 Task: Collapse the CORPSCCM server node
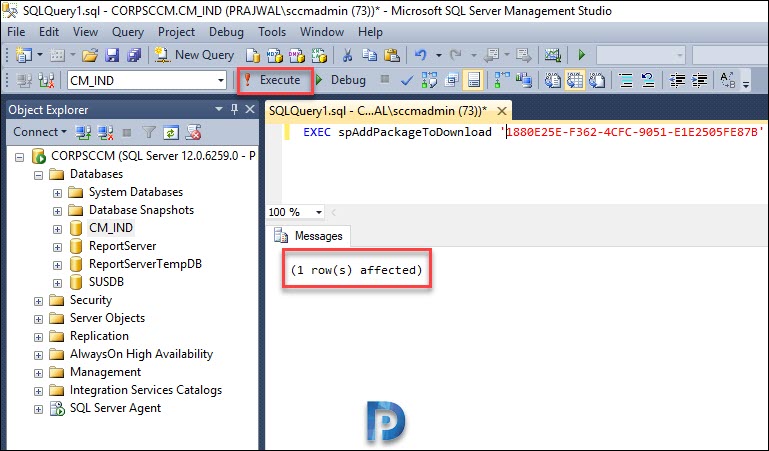tap(20, 157)
